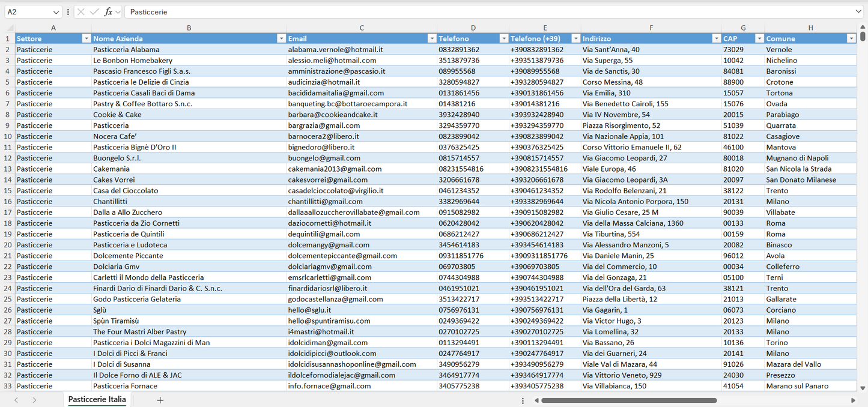Select phone +393454614183
Screen dimensions: 868x407
(x=545, y=245)
